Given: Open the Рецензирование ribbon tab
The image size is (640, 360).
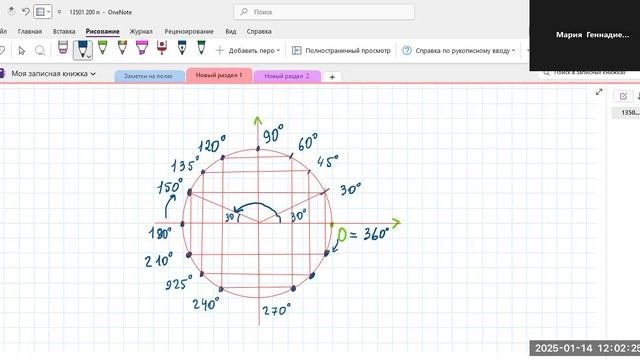Looking at the screenshot, I should [x=189, y=31].
